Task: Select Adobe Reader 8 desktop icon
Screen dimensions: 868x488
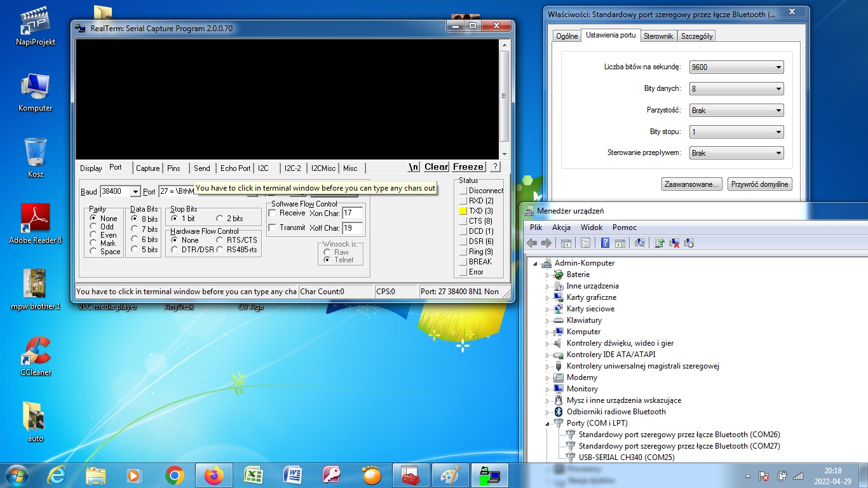Action: pyautogui.click(x=35, y=224)
